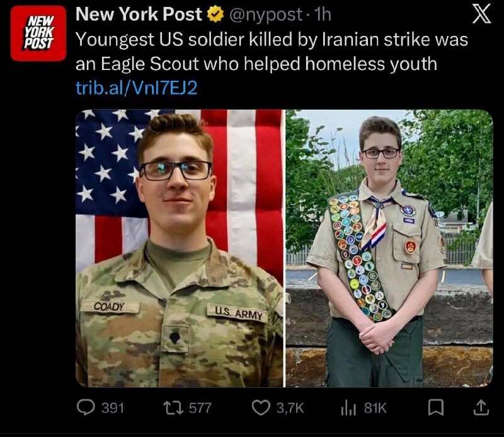Click the 81K views count
Image resolution: width=504 pixels, height=437 pixels.
point(375,408)
